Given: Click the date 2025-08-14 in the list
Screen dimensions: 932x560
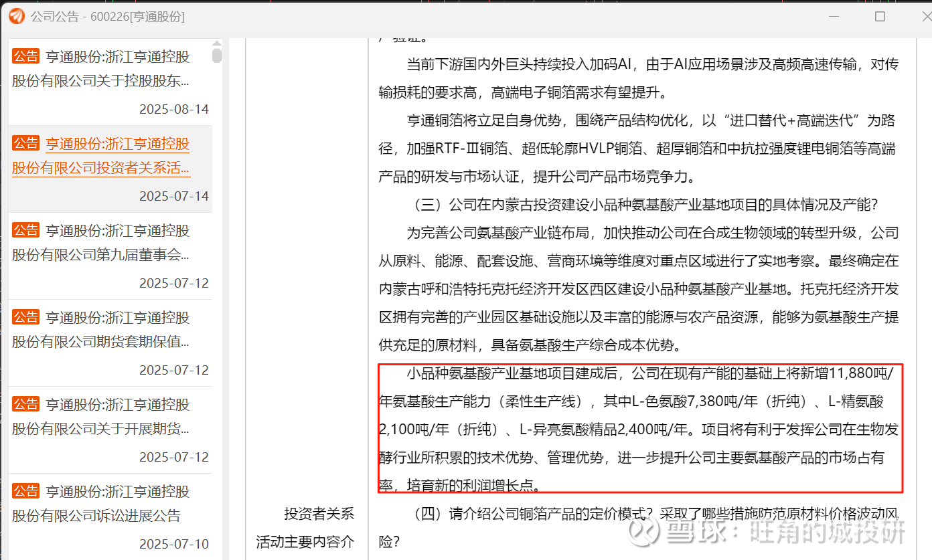Looking at the screenshot, I should click(174, 109).
